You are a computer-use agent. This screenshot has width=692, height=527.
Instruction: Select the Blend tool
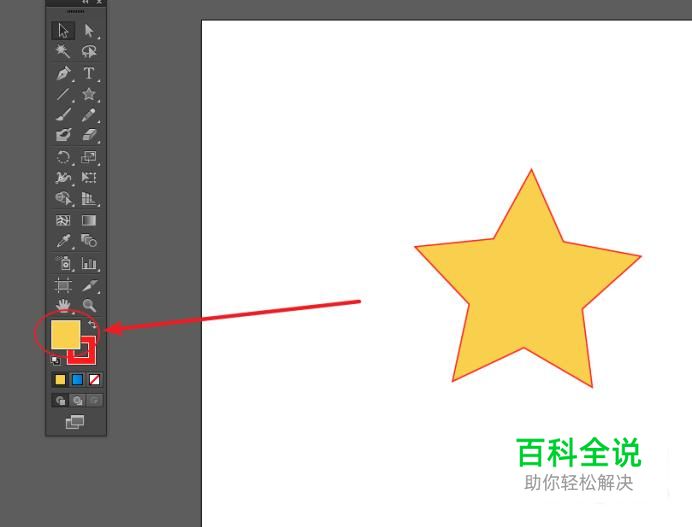pos(89,241)
